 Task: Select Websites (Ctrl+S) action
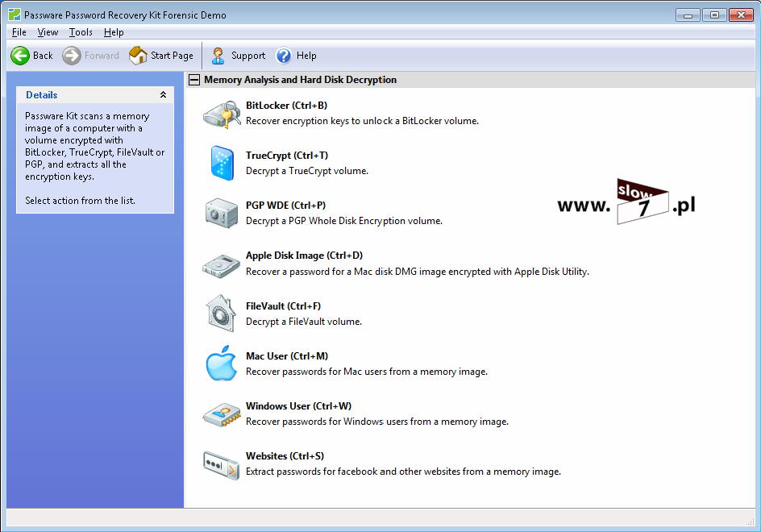(285, 455)
